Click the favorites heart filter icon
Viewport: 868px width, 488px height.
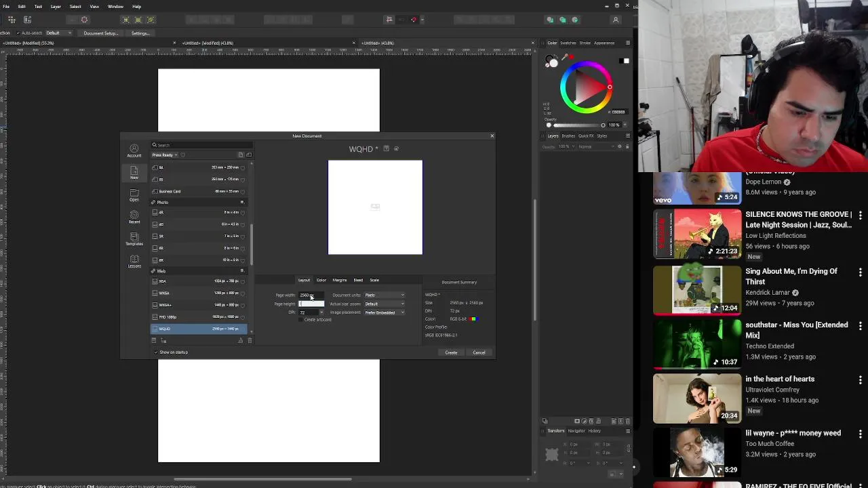point(182,155)
